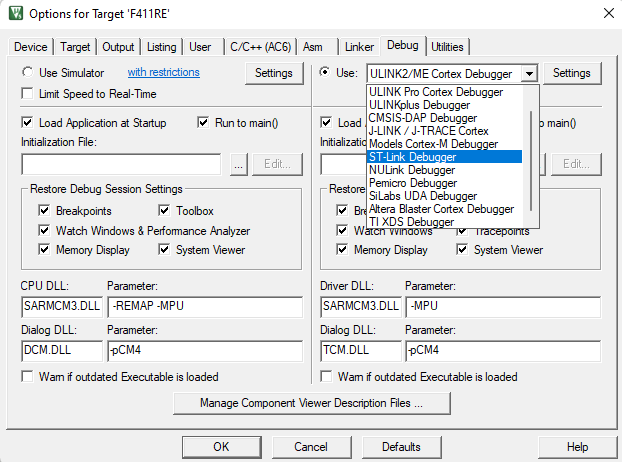Click the debugger combo box dropdown arrow
The width and height of the screenshot is (622, 462).
(529, 73)
